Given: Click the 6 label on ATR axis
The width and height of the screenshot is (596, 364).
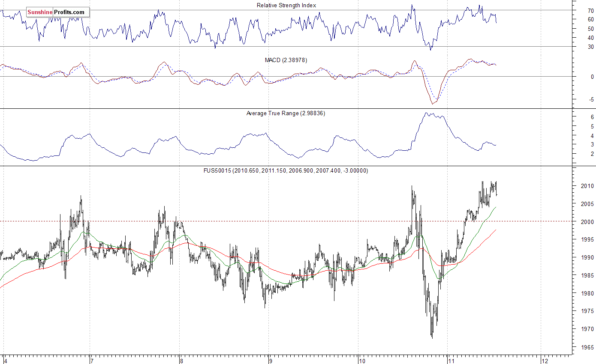Looking at the screenshot, I should coord(592,117).
